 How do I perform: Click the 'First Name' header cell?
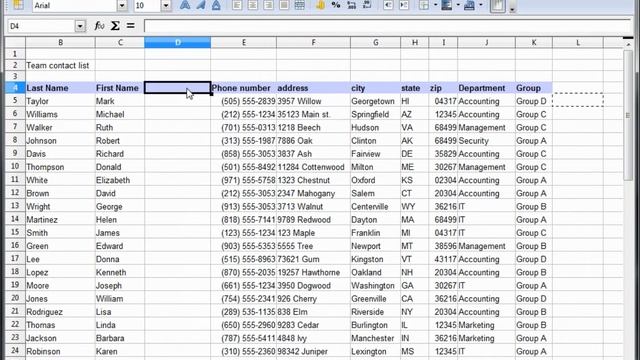pos(120,88)
